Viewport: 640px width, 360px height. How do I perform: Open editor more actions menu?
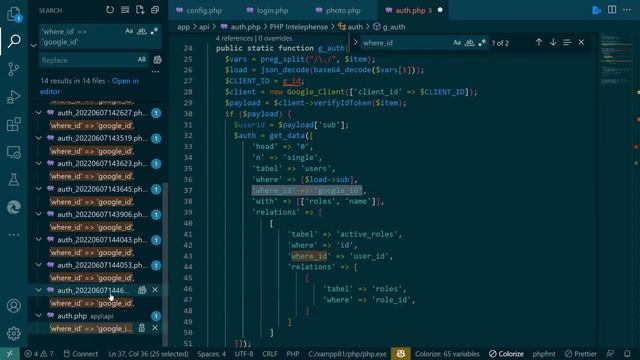[x=627, y=10]
